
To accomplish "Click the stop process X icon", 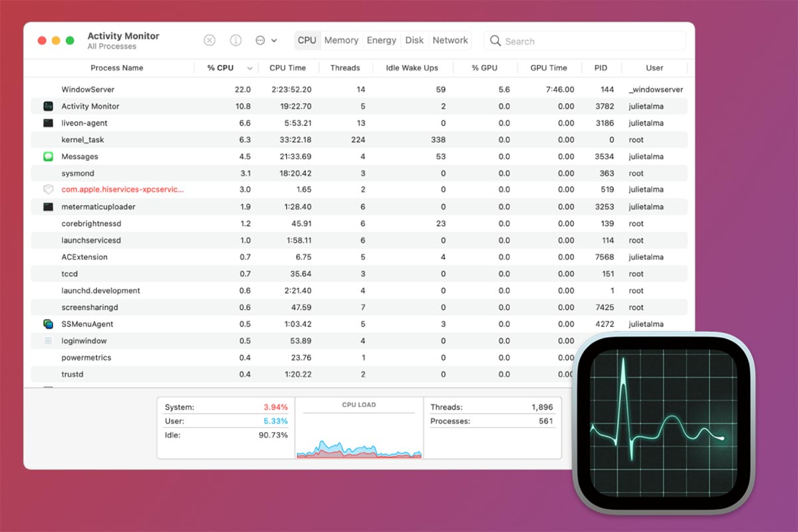I will [209, 41].
